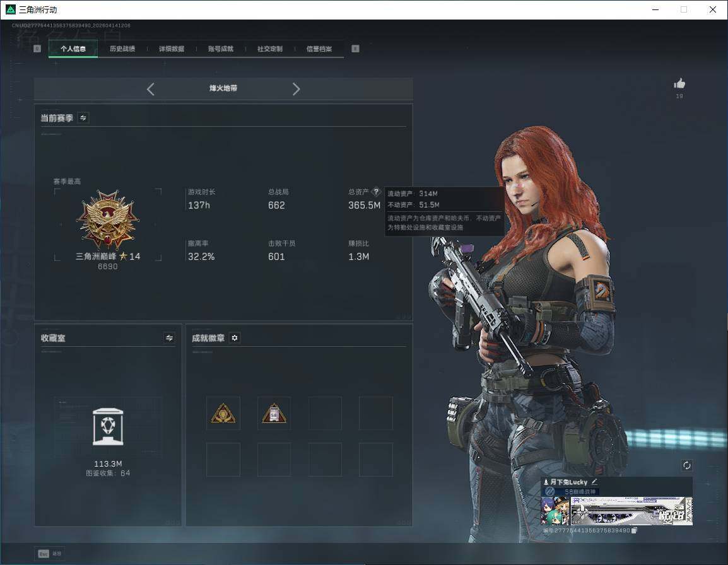728x565 pixels.
Task: Open the 社交定制 tab
Action: 270,49
